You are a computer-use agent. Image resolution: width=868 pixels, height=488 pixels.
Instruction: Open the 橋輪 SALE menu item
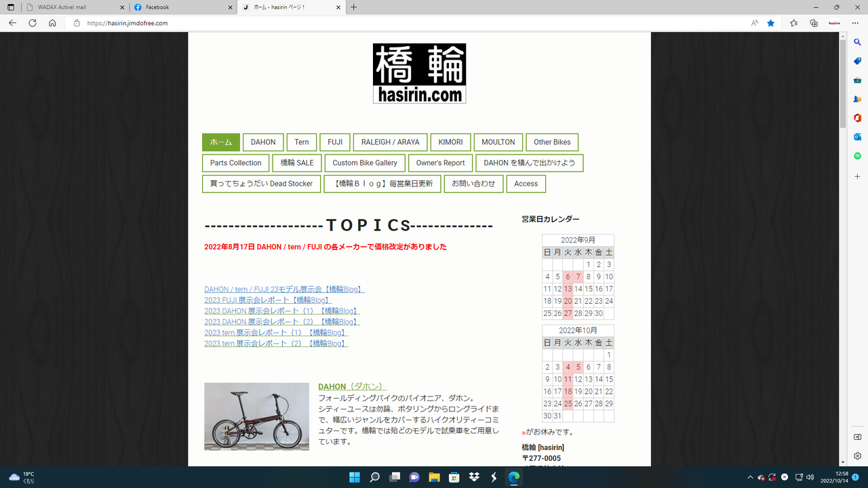click(297, 163)
